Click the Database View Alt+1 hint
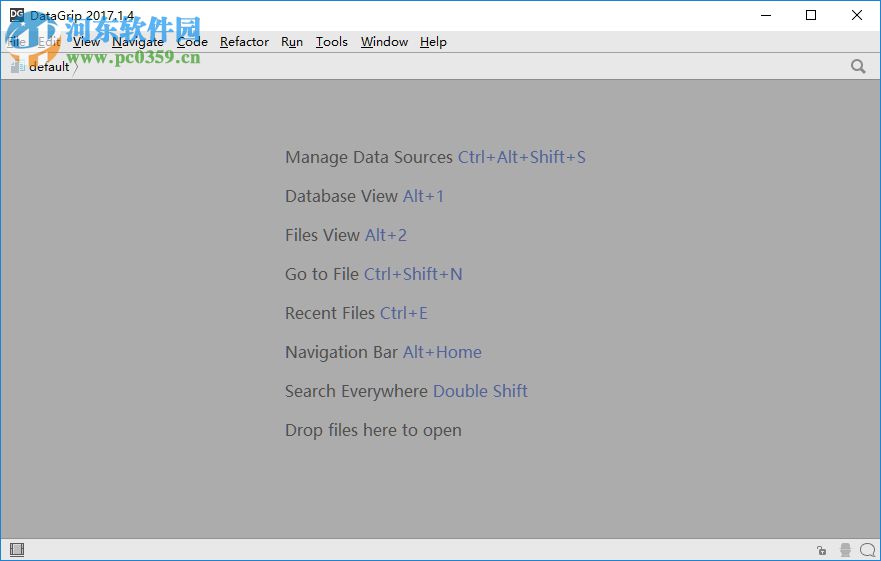Image resolution: width=881 pixels, height=561 pixels. coord(364,196)
